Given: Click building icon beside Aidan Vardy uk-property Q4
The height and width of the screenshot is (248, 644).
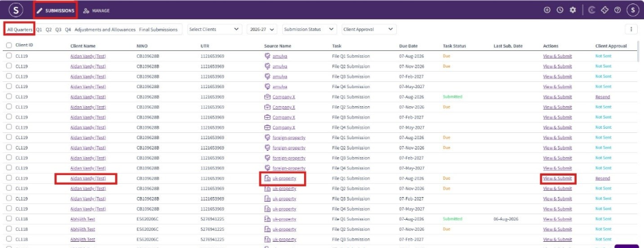Looking at the screenshot, I should 267,209.
